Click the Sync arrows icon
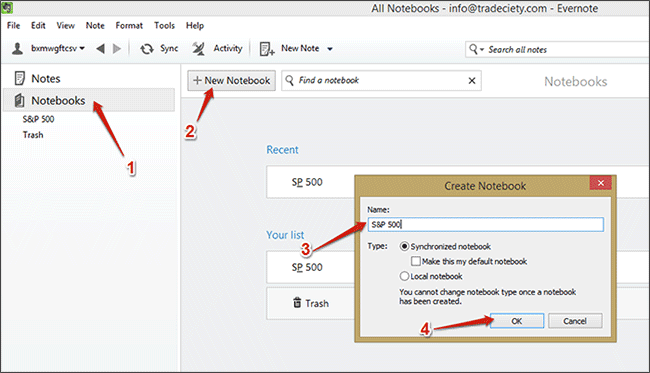The width and height of the screenshot is (650, 373). (x=147, y=49)
